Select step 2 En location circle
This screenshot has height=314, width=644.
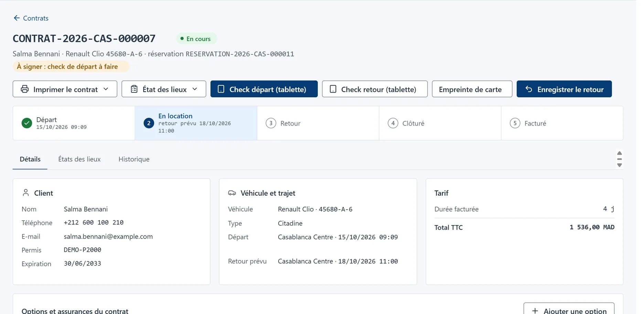(x=149, y=123)
